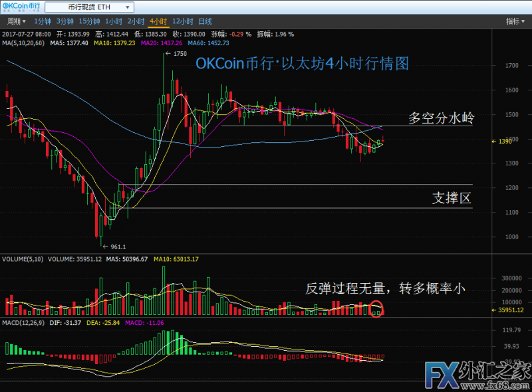This screenshot has height=392, width=532.
Task: Switch to the 1分钟 timeframe
Action: click(43, 21)
